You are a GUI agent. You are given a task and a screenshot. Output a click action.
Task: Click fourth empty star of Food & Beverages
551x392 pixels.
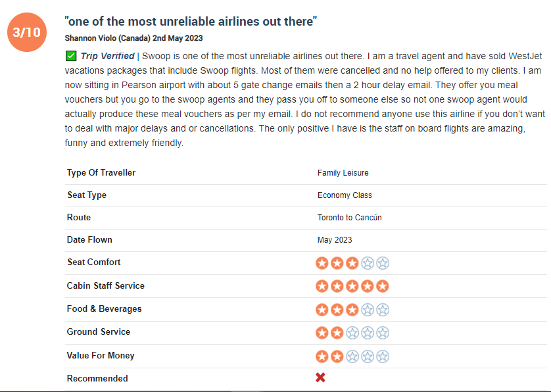pos(368,310)
